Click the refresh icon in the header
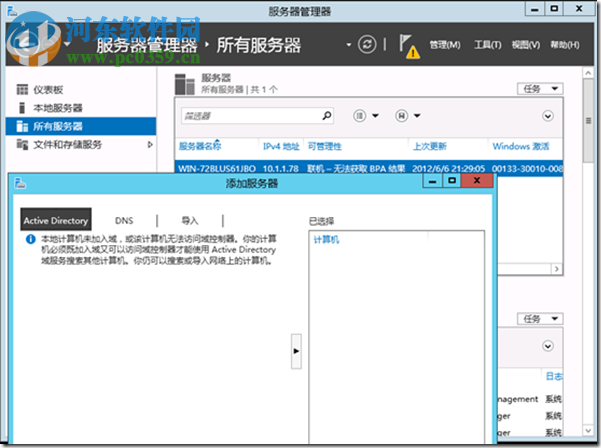 point(367,44)
